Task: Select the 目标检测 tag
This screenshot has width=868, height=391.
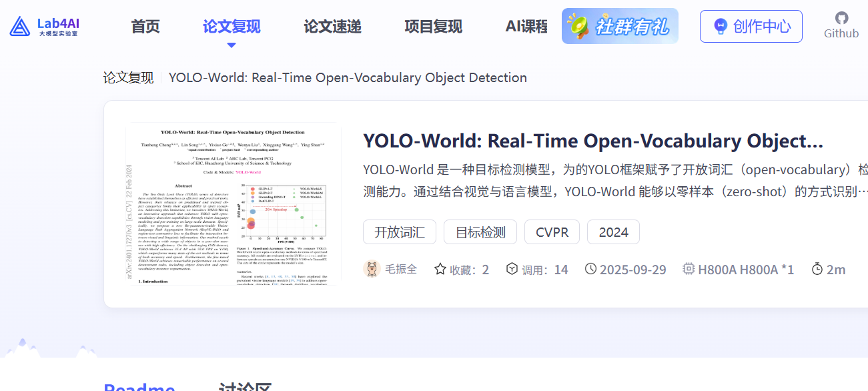Action: pos(480,232)
